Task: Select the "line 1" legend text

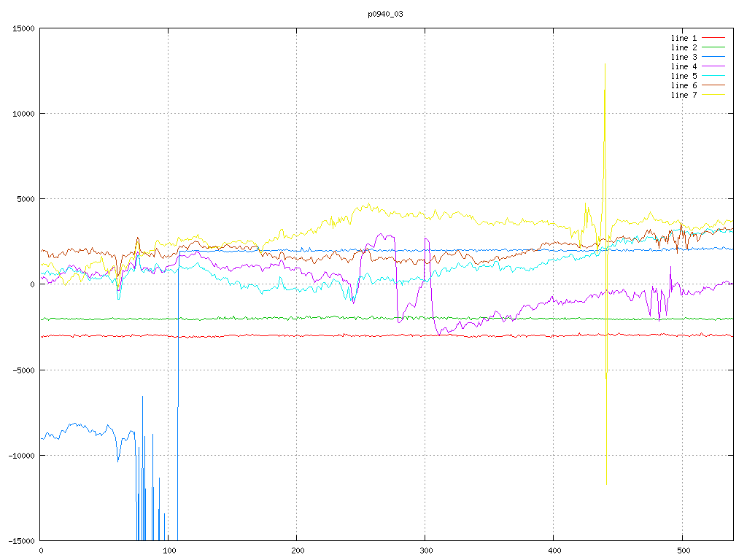Action: click(x=684, y=37)
